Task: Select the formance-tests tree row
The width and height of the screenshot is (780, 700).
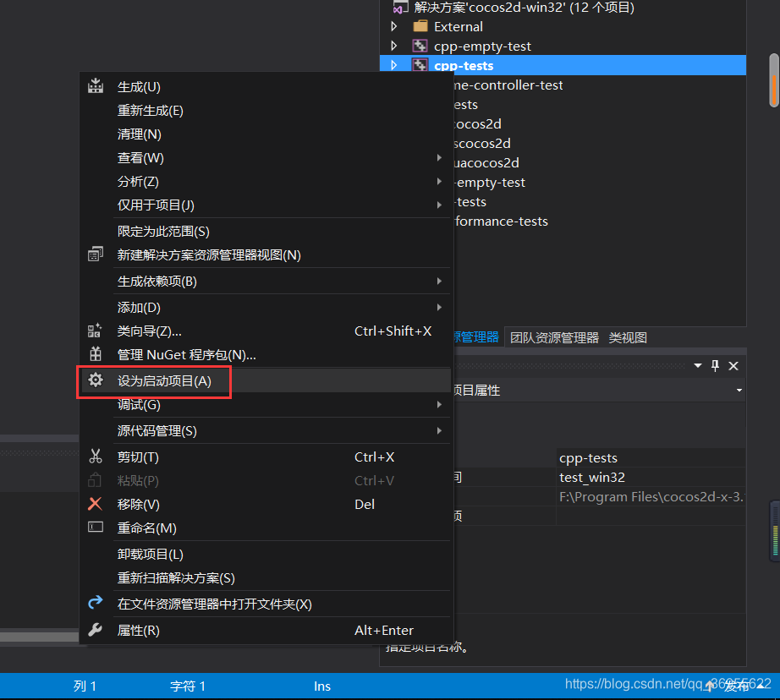Action: pyautogui.click(x=600, y=221)
